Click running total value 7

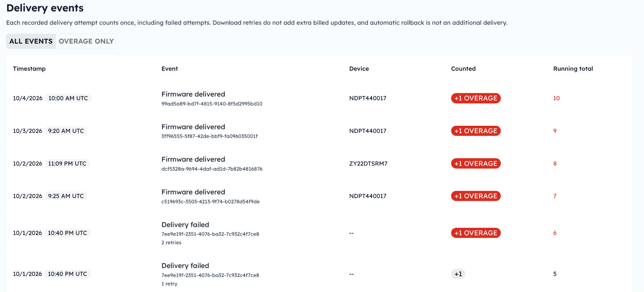tap(555, 196)
